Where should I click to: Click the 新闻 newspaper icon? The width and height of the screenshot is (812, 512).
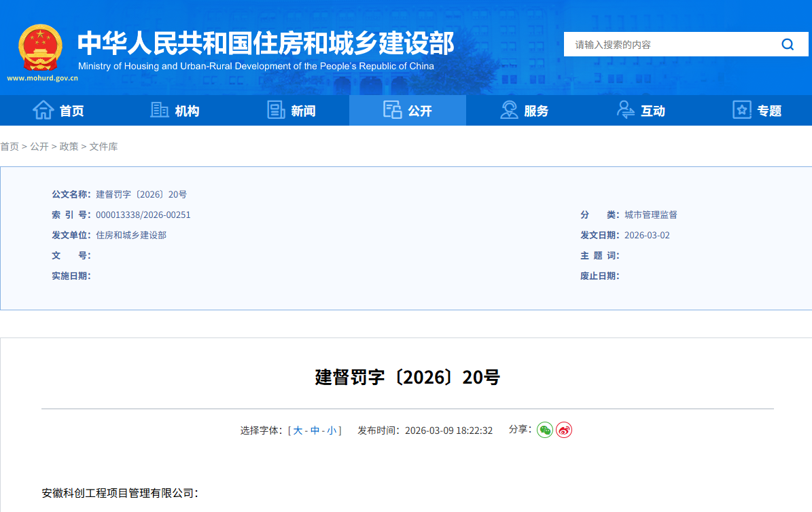[x=276, y=110]
